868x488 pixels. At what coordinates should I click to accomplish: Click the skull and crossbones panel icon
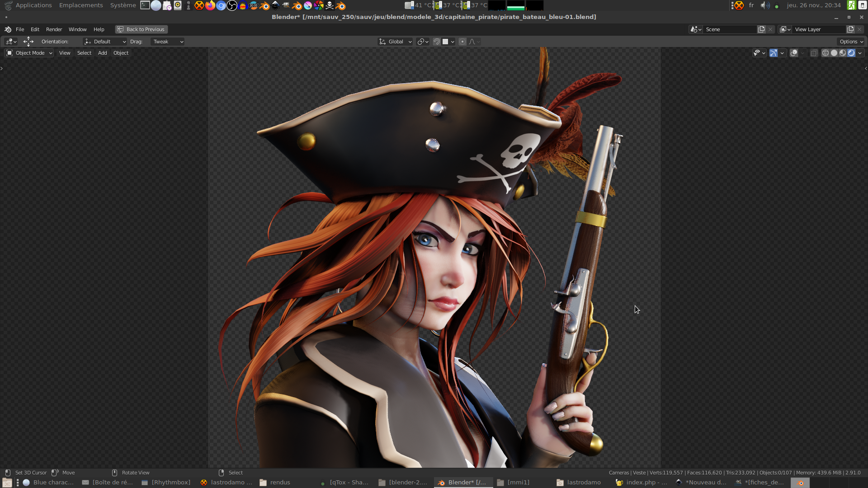click(330, 5)
